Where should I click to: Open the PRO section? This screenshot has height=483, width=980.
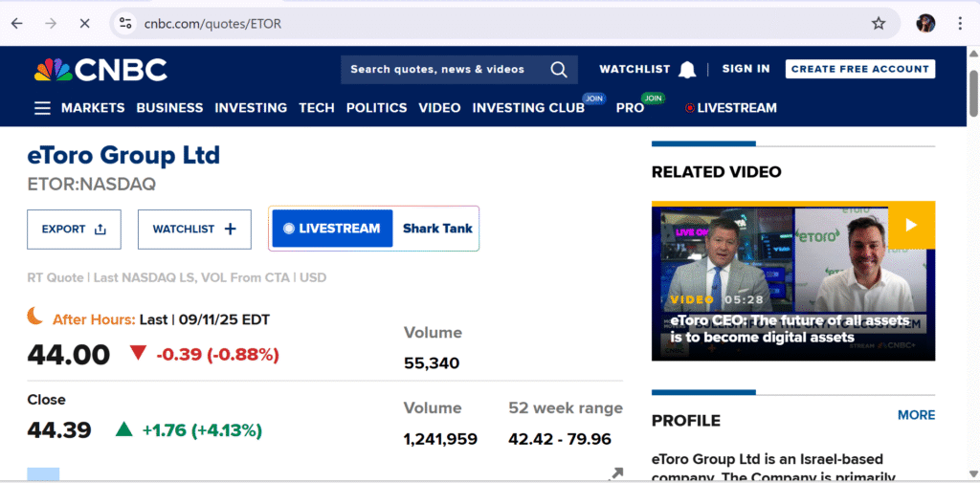point(630,108)
